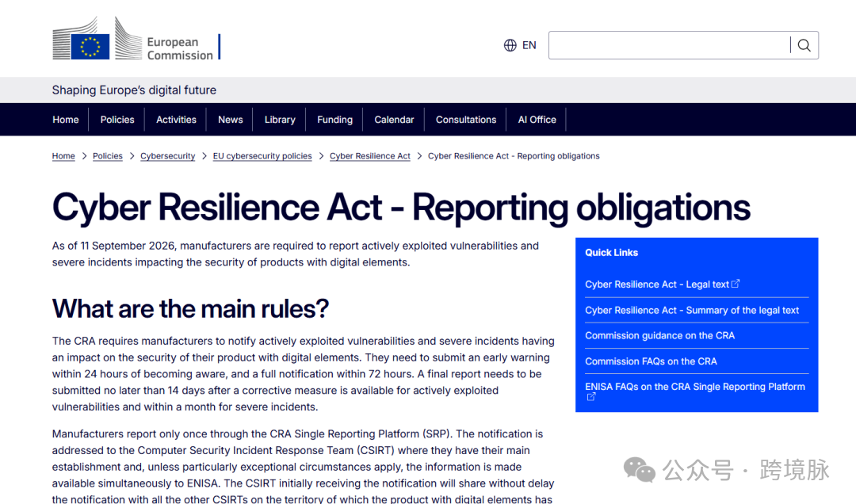The image size is (856, 504).
Task: Open the EN language selector
Action: (x=529, y=45)
